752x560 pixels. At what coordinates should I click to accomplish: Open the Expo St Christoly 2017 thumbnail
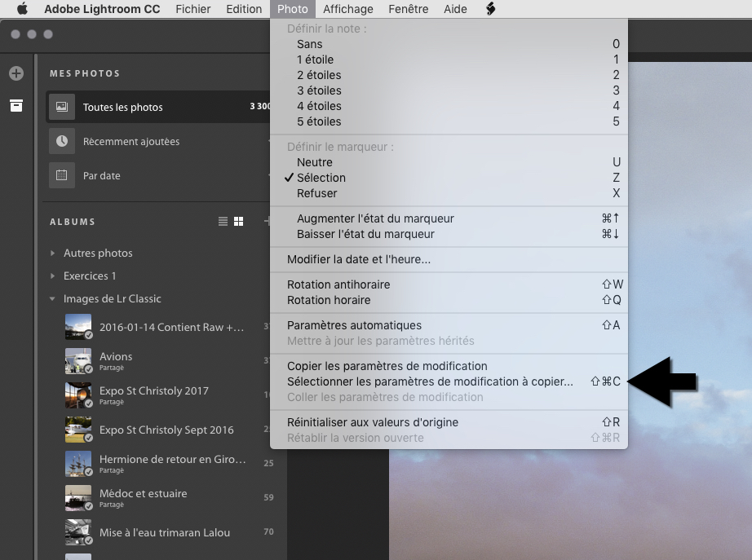[x=78, y=395]
